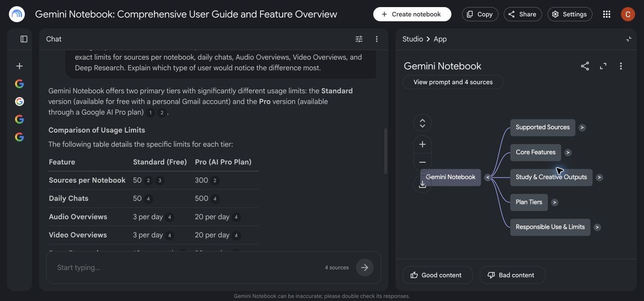Open citation 4 beside Standard Audio Overviews

(x=169, y=217)
